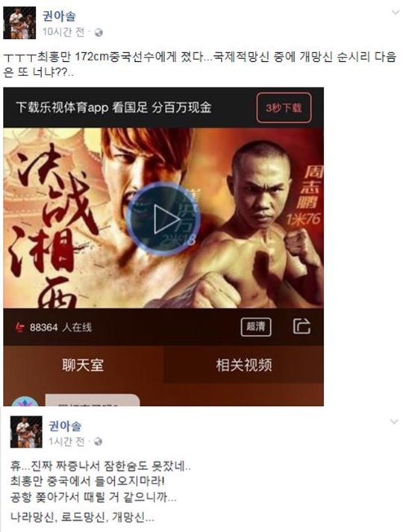Screen dimensions: 403x532
Task: Click globe privacy icon on second post
Action: click(98, 442)
